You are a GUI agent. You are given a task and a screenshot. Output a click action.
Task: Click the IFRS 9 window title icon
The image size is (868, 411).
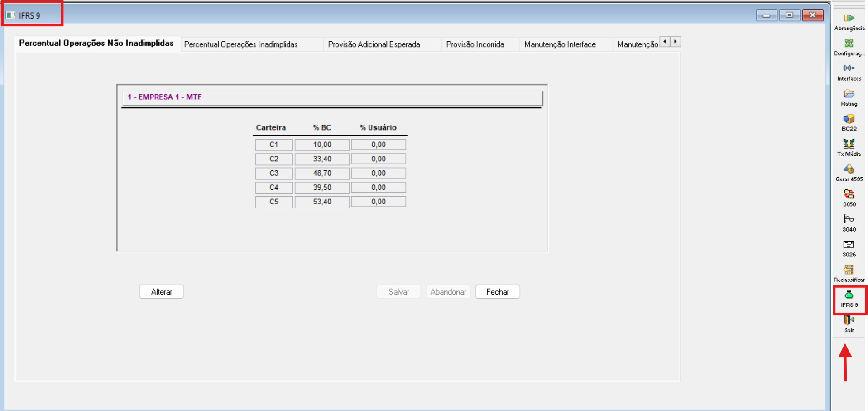tap(10, 15)
